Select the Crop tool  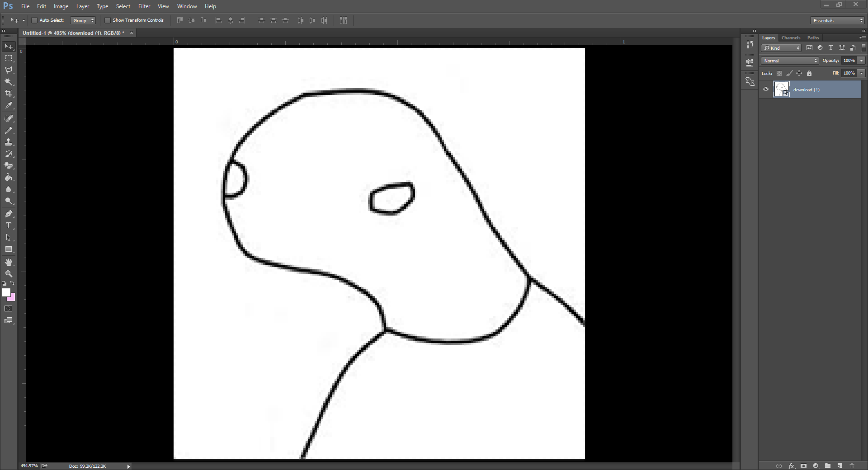[x=9, y=94]
